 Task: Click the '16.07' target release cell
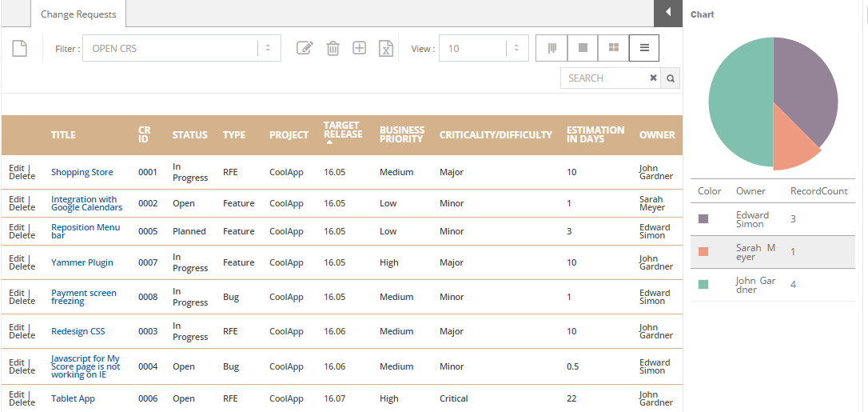[334, 398]
